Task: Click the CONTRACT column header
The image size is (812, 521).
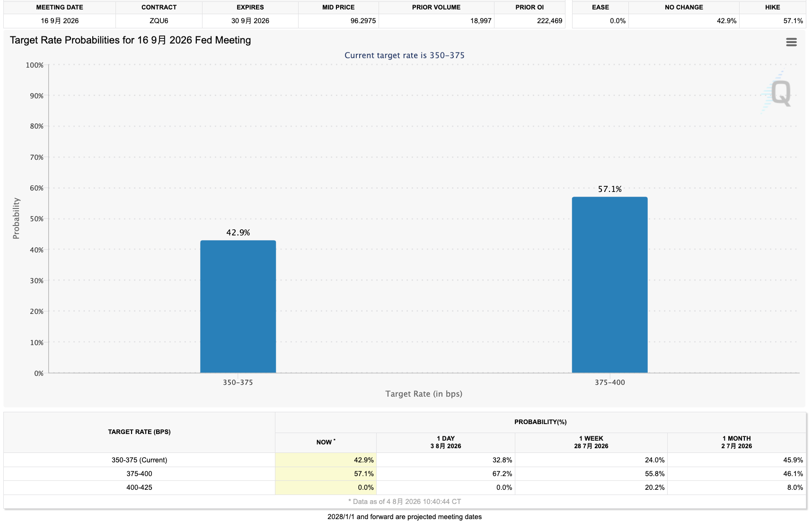Action: pos(159,8)
